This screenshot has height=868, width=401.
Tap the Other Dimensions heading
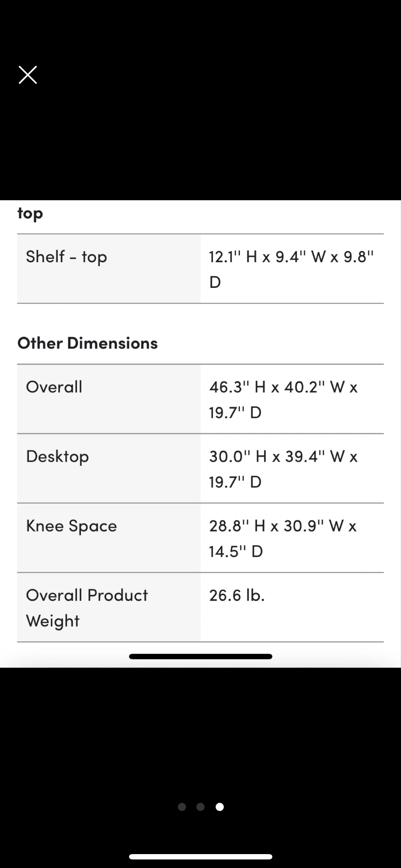pyautogui.click(x=88, y=343)
